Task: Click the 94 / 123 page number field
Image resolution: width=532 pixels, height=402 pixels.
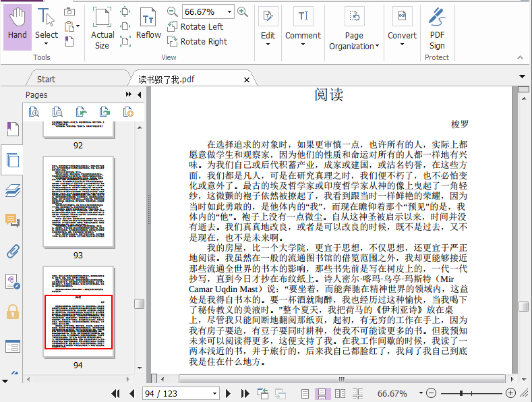Action: pos(177,393)
